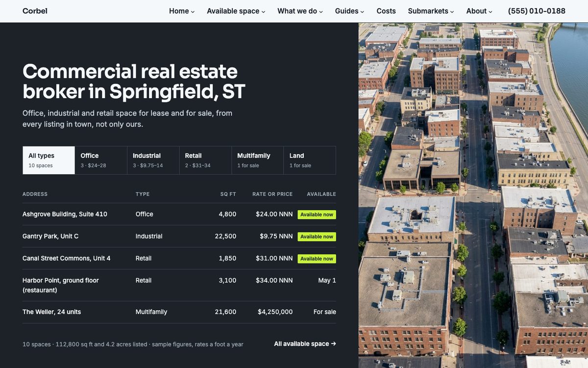This screenshot has width=588, height=368.
Task: Switch to the Office tab
Action: click(x=101, y=160)
